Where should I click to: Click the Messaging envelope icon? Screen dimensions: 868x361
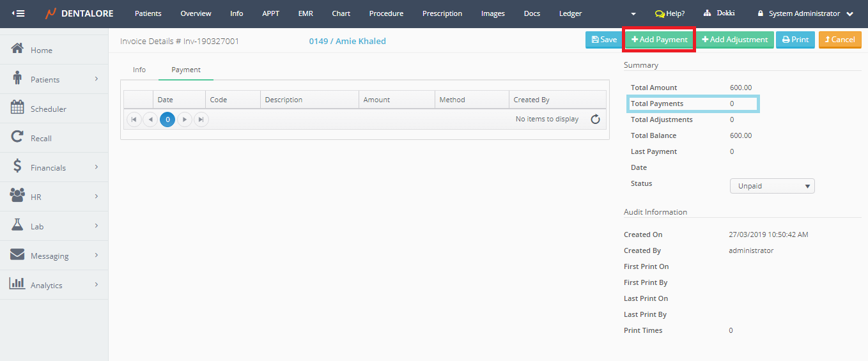[x=17, y=255]
